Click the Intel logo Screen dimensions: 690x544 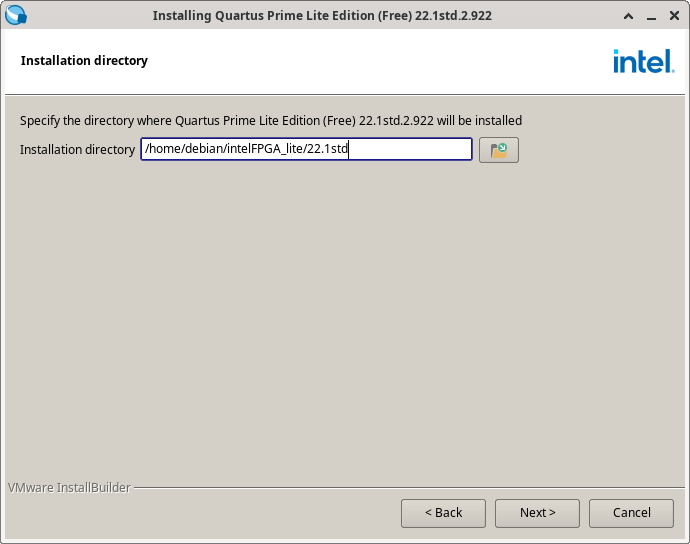643,61
